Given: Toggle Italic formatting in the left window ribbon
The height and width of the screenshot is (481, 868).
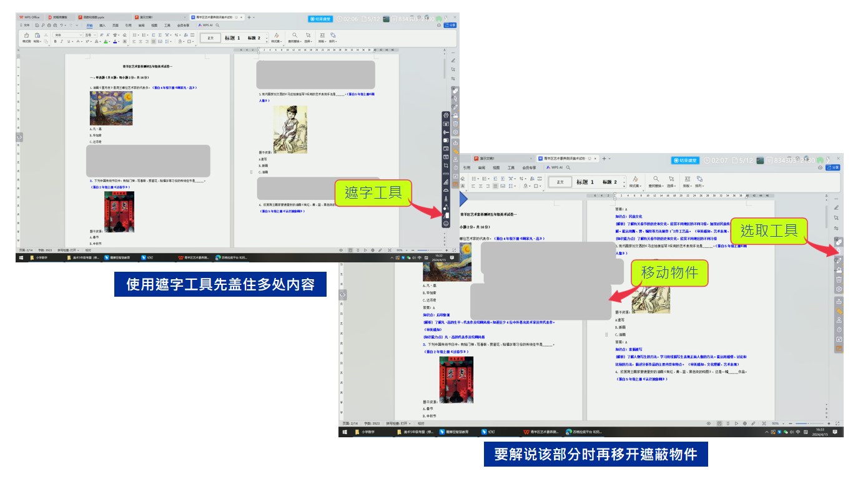Looking at the screenshot, I should click(62, 41).
